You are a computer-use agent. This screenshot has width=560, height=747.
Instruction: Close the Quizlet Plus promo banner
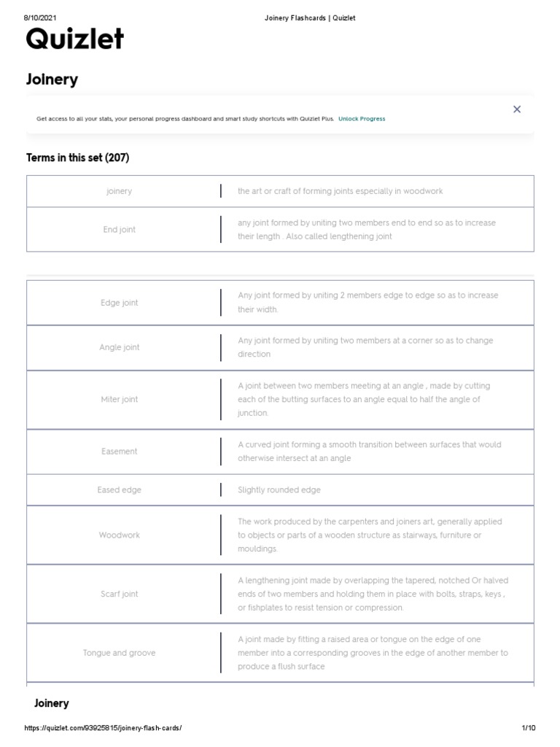coord(517,109)
